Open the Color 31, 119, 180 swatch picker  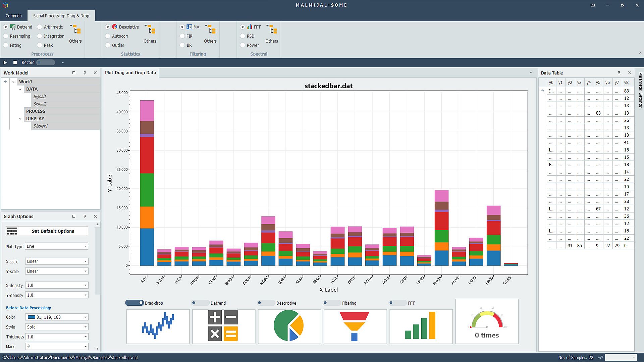pos(56,317)
